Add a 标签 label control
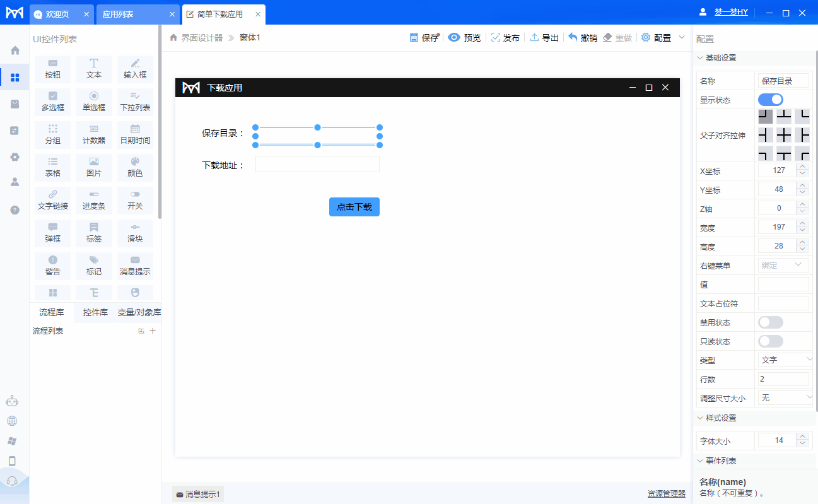This screenshot has height=504, width=818. (x=94, y=233)
